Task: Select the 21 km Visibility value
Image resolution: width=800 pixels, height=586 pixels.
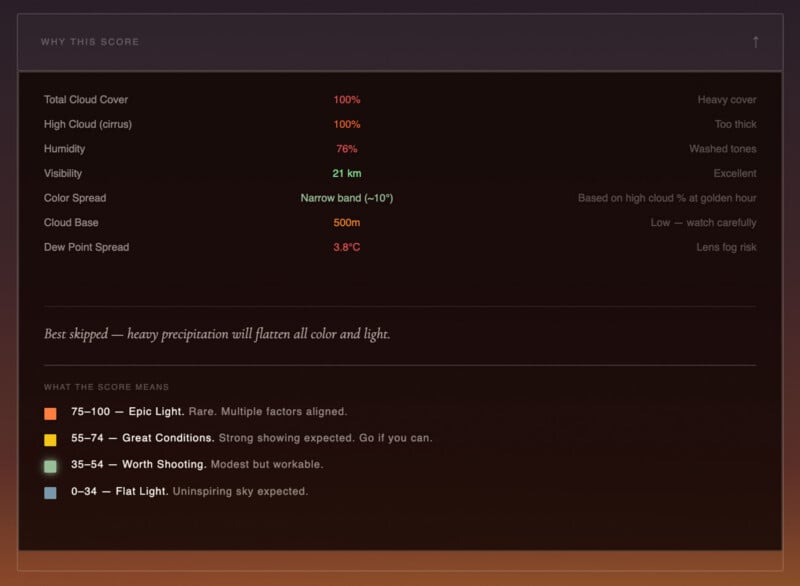Action: tap(347, 174)
